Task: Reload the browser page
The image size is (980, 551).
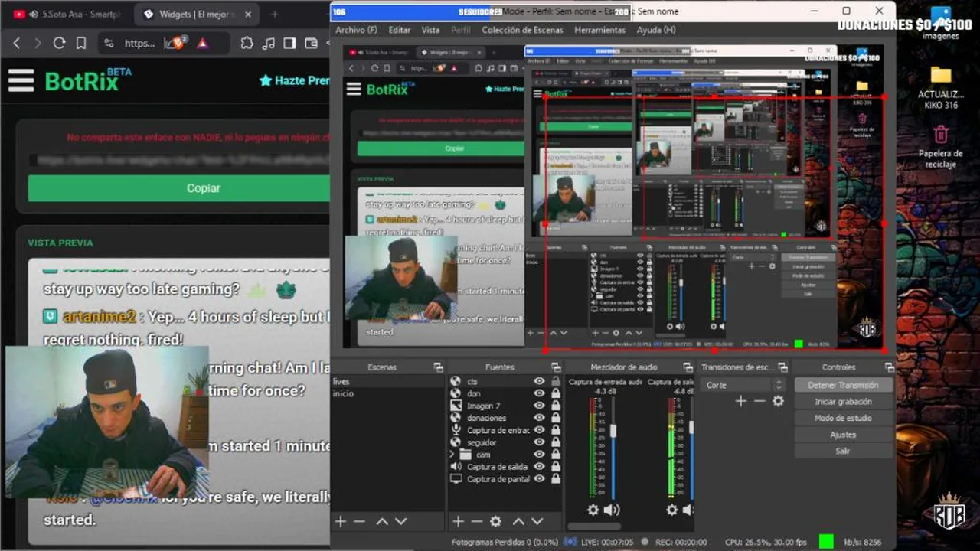Action: [59, 43]
